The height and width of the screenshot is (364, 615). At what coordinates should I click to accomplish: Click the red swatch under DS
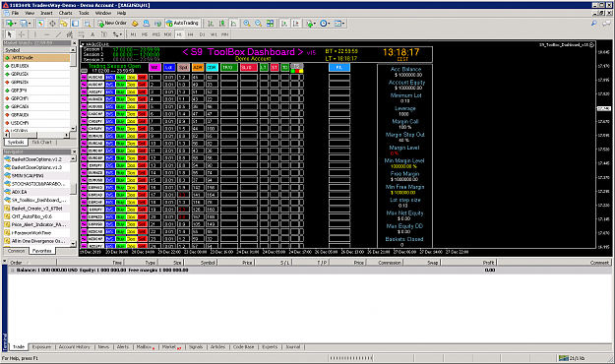(297, 71)
